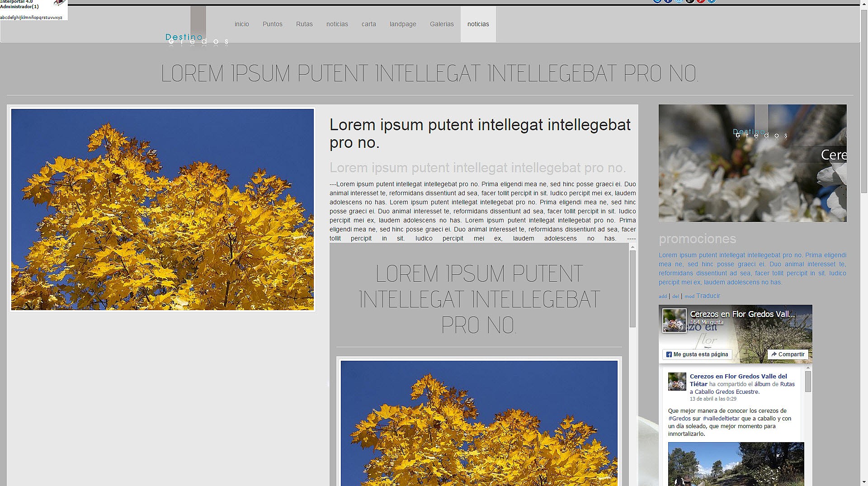Click the gray article subtitle Lorem ipsum
Screen dimensions: 868x486
coord(477,168)
